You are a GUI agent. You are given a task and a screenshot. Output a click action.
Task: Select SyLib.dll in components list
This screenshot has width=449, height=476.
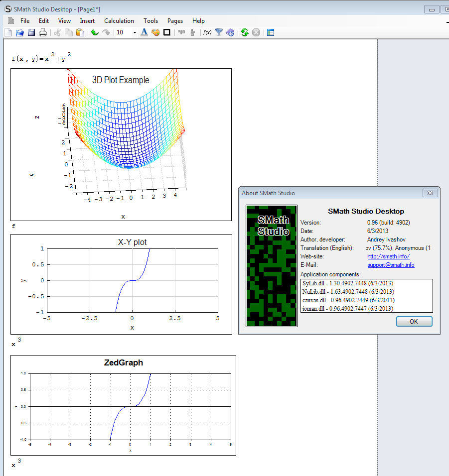coord(348,283)
